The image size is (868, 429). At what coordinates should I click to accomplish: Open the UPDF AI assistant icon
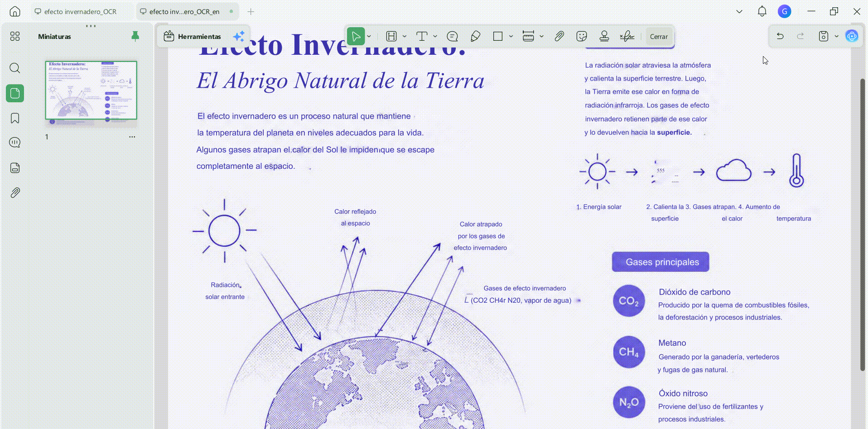tap(852, 36)
